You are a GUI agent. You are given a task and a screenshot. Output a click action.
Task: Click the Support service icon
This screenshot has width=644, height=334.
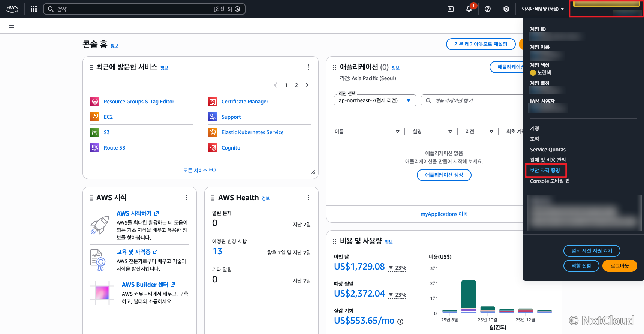[213, 117]
